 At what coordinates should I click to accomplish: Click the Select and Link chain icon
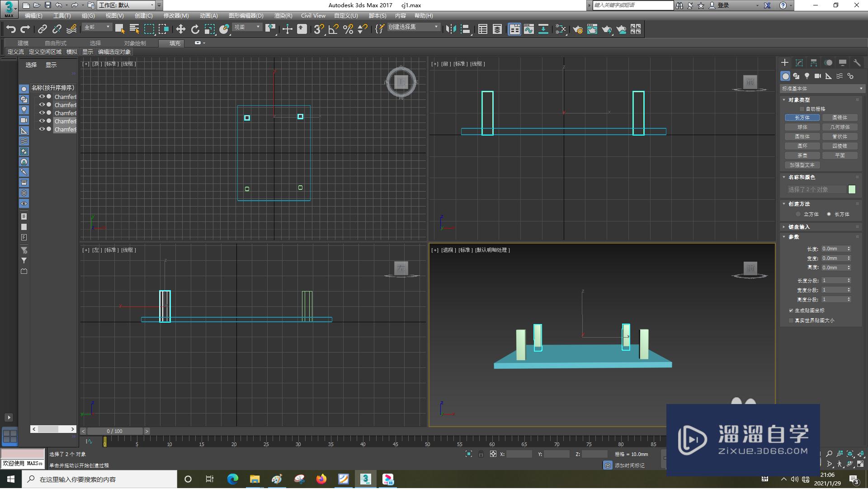pyautogui.click(x=42, y=29)
